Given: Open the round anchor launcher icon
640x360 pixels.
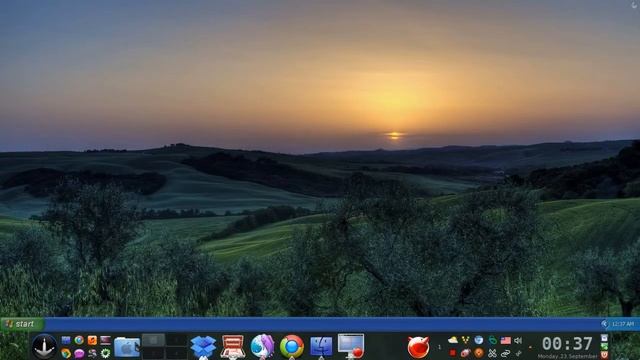Looking at the screenshot, I should pos(44,347).
